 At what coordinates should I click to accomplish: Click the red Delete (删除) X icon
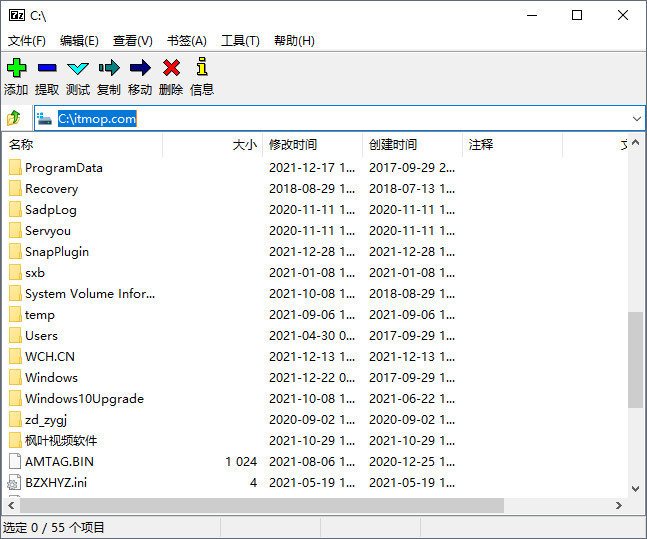point(171,68)
